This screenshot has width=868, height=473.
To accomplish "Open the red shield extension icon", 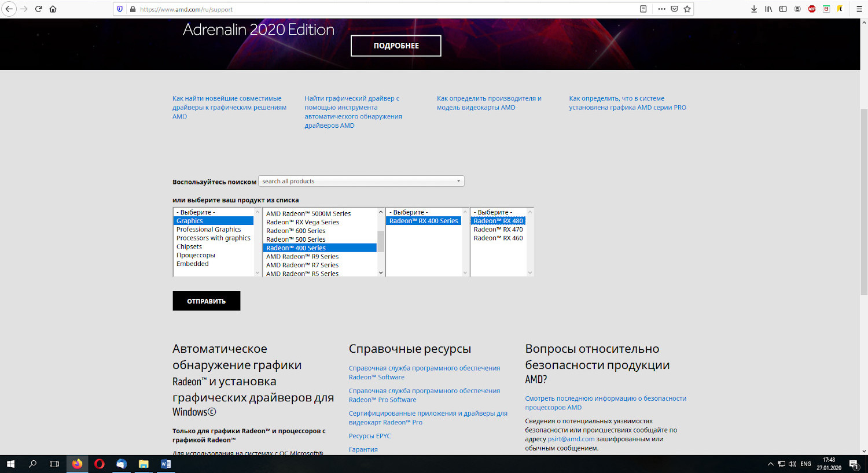I will [826, 9].
